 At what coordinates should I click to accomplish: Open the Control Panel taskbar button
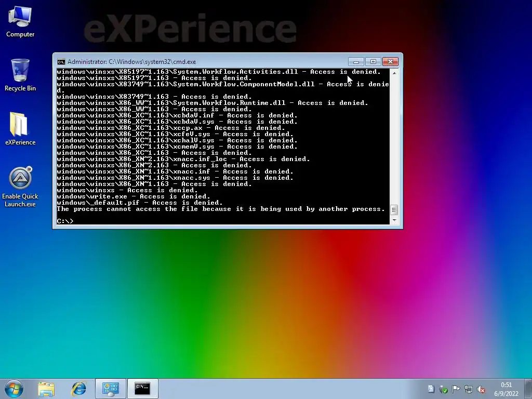tap(110, 389)
